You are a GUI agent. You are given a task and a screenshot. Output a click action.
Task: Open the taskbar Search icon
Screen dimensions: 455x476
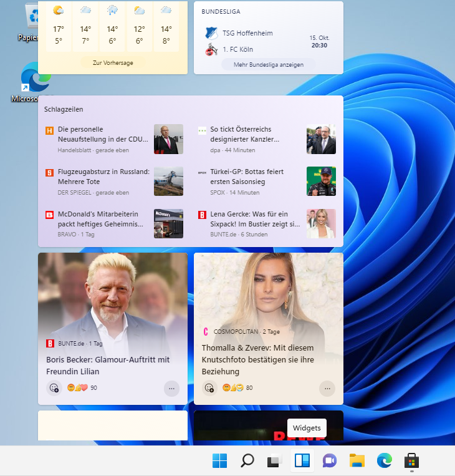pyautogui.click(x=247, y=460)
